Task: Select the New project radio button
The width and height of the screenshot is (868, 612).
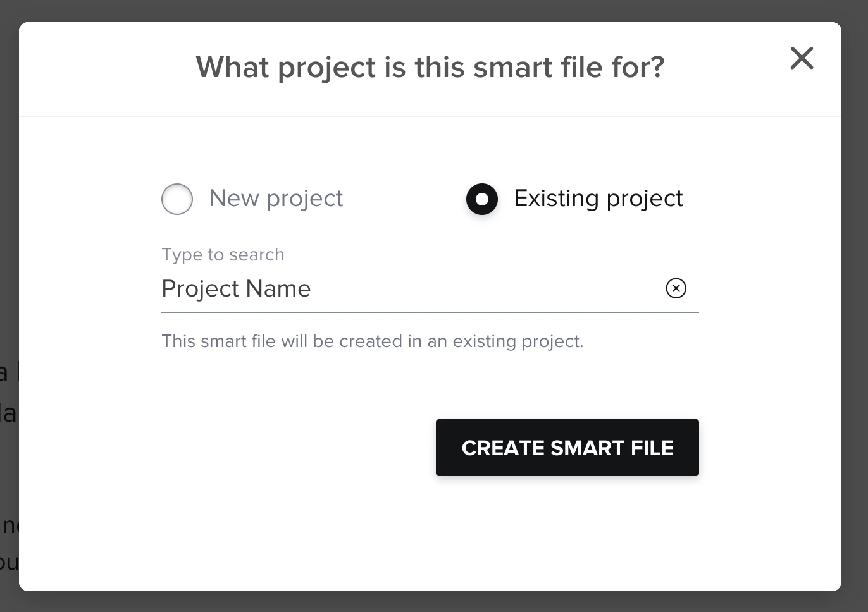Action: click(x=177, y=199)
